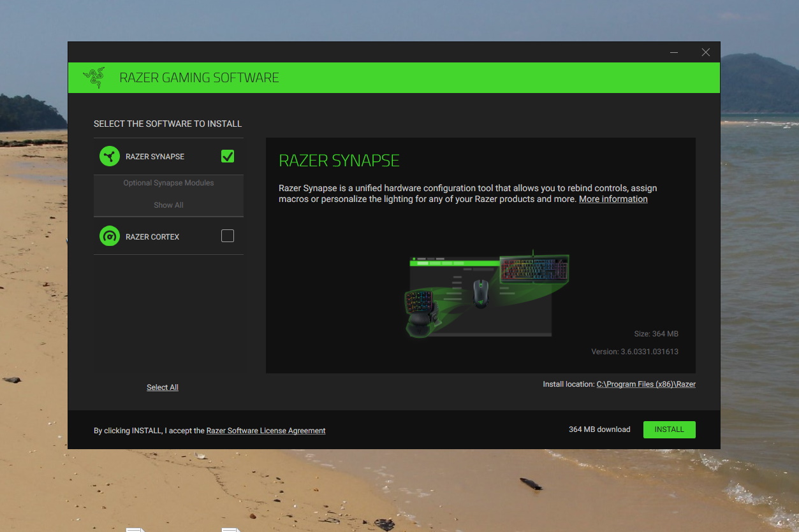Screen dimensions: 799x532
Task: Select the Razer Cortex round icon
Action: point(110,236)
